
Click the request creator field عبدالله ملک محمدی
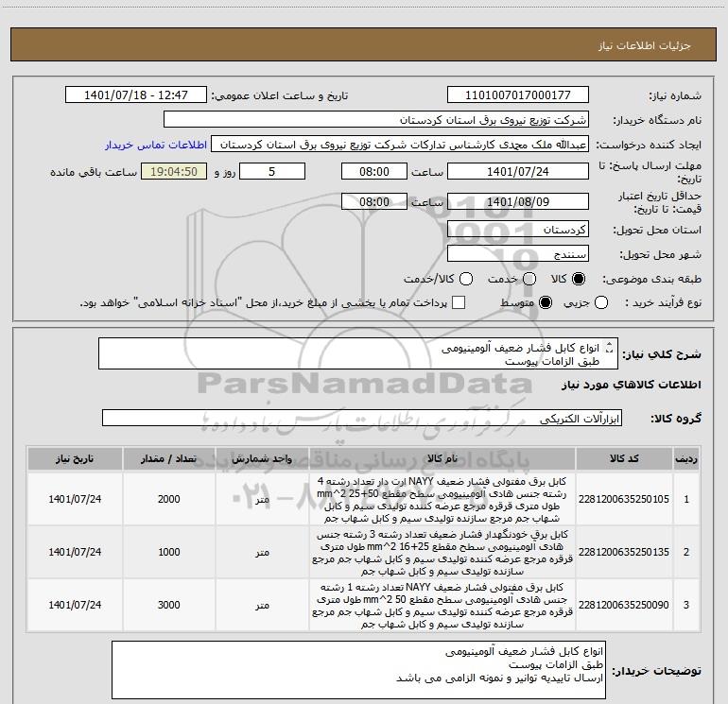coord(400,144)
